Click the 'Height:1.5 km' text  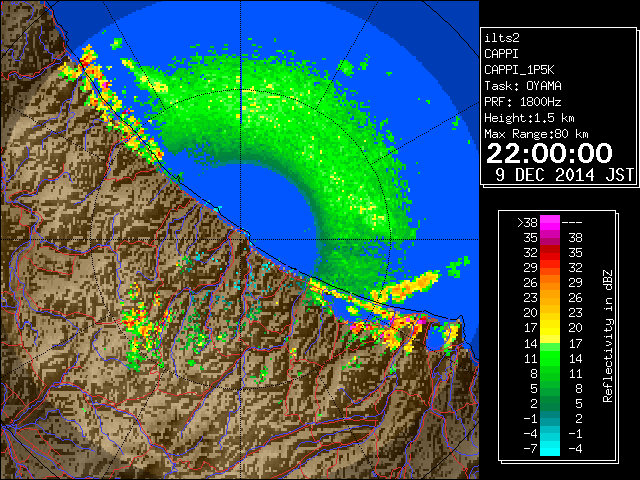click(529, 118)
